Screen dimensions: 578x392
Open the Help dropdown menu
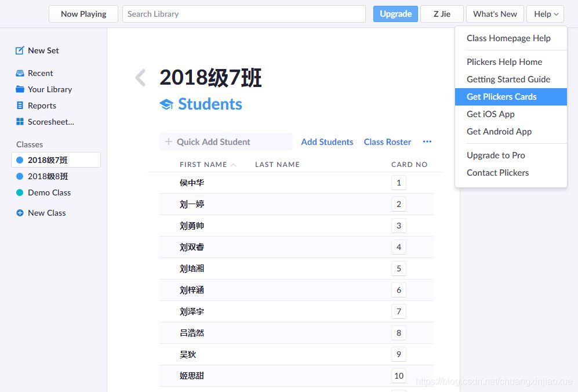(545, 14)
